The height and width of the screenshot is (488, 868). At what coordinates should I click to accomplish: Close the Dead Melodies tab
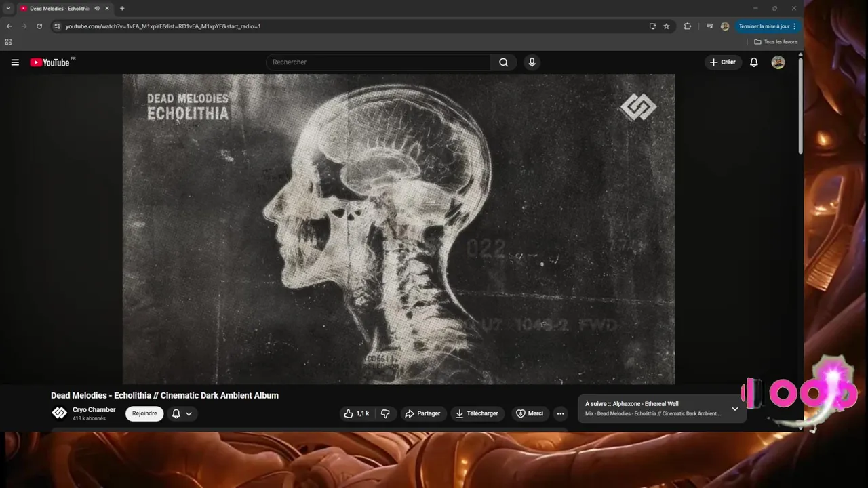point(106,9)
